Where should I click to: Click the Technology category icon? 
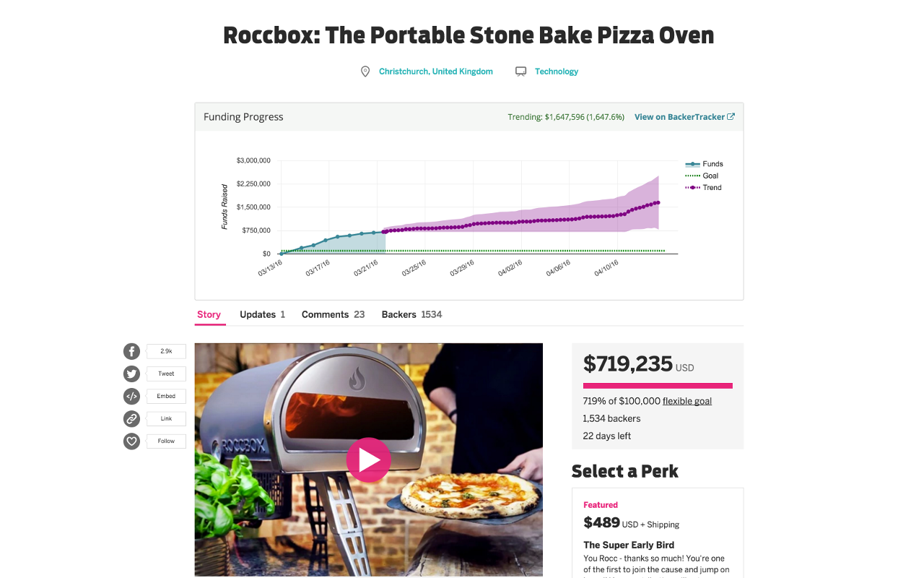click(x=520, y=72)
